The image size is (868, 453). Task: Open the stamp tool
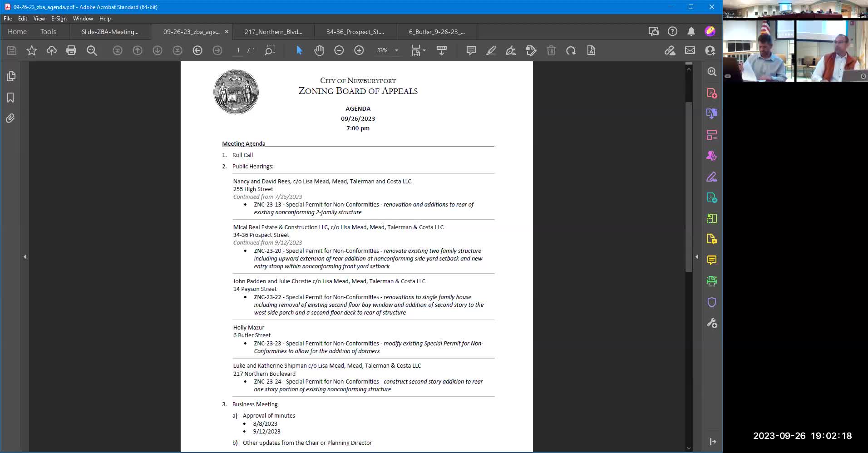click(531, 50)
